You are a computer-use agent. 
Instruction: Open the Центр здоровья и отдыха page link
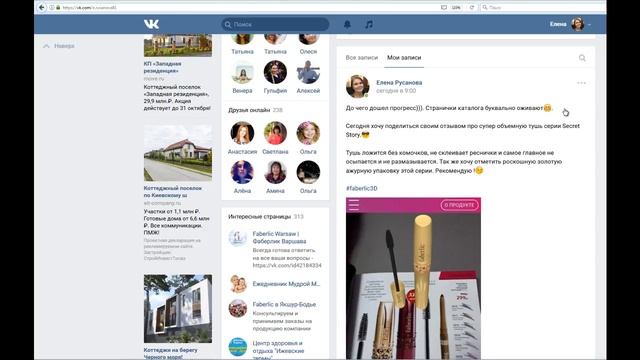[278, 350]
